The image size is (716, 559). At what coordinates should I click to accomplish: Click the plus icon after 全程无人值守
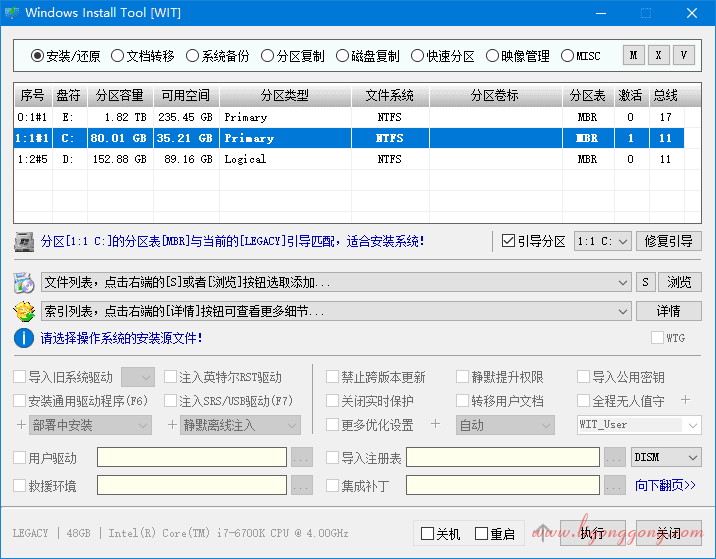(685, 400)
